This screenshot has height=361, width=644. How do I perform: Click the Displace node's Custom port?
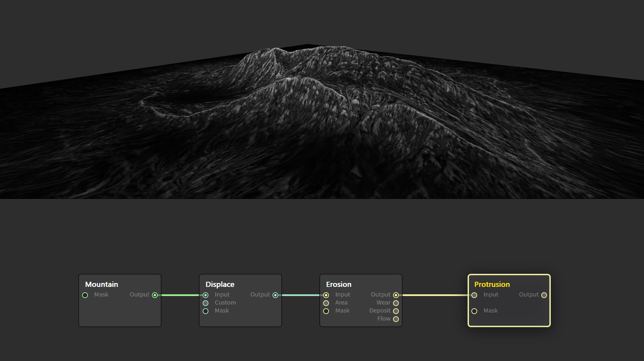pyautogui.click(x=206, y=303)
